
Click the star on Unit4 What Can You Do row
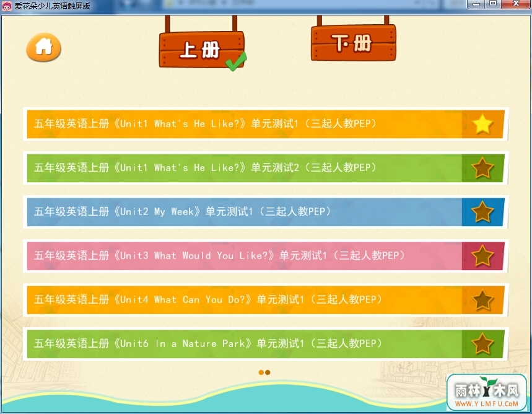482,300
